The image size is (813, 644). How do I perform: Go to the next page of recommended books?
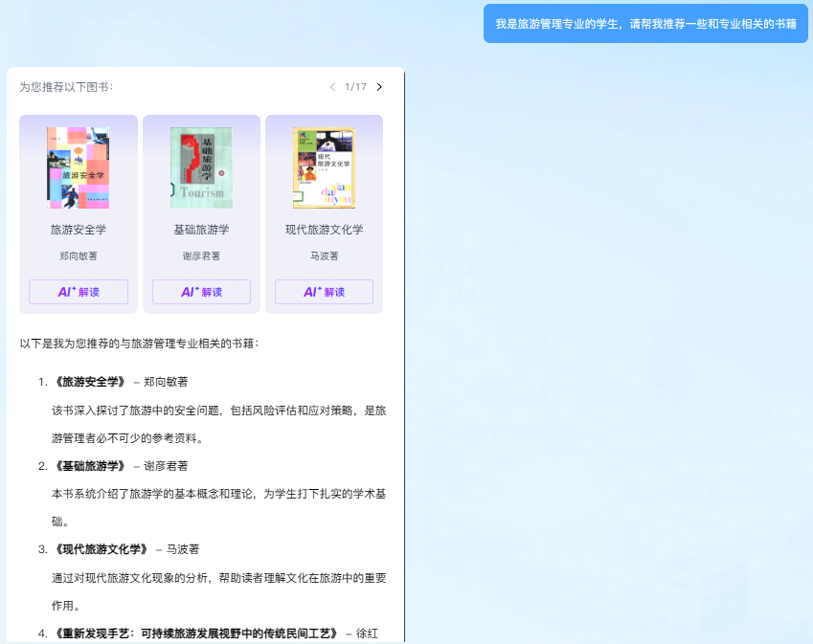[x=379, y=87]
